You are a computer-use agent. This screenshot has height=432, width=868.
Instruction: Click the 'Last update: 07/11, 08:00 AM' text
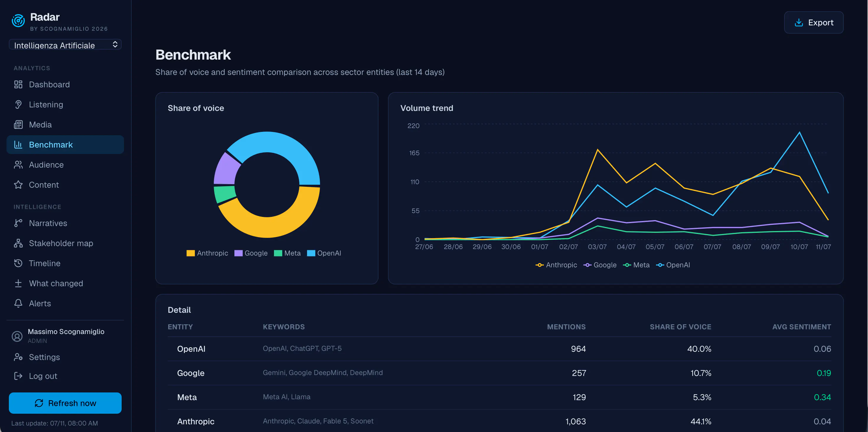click(55, 423)
